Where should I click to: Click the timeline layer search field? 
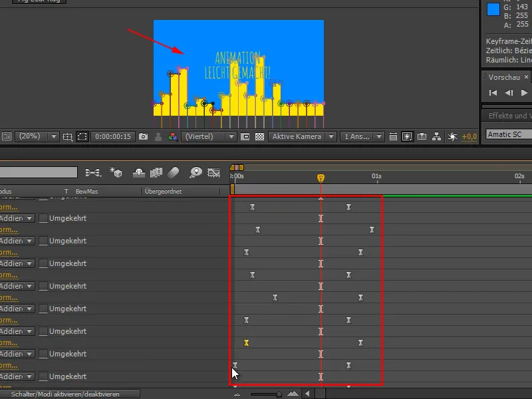[x=39, y=172]
